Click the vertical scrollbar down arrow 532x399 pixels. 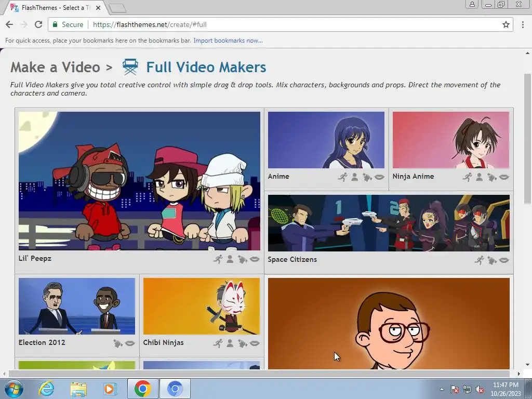point(527,365)
